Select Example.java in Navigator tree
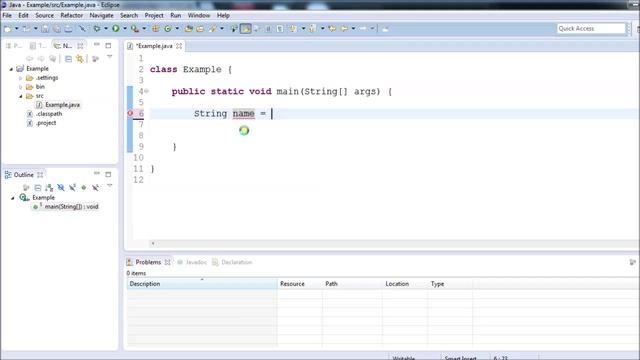This screenshot has height=360, width=640. point(62,105)
